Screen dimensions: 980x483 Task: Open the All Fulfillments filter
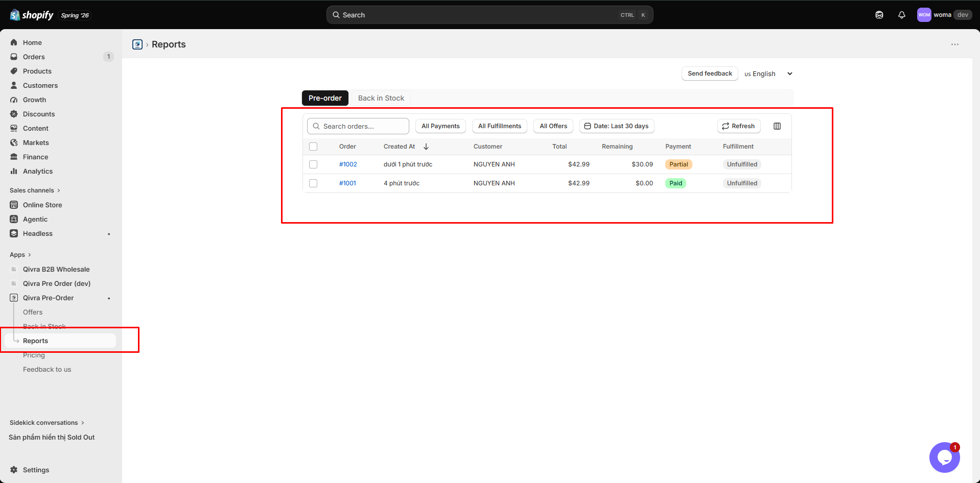tap(500, 126)
